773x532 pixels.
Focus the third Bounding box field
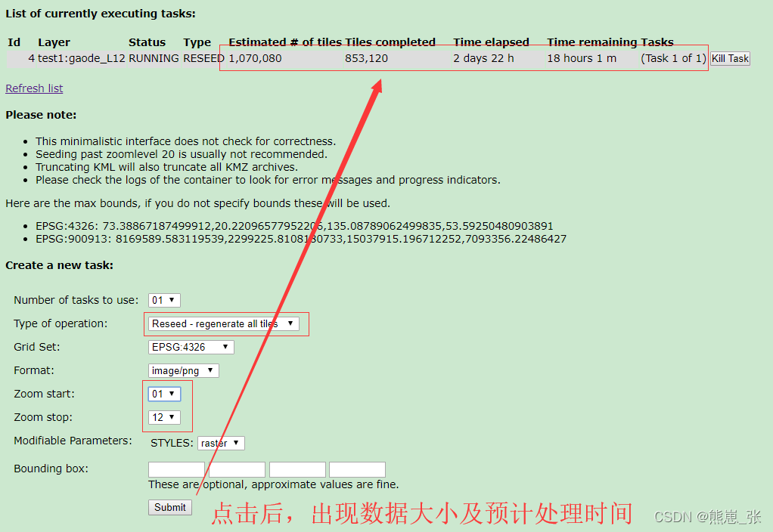pyautogui.click(x=297, y=469)
